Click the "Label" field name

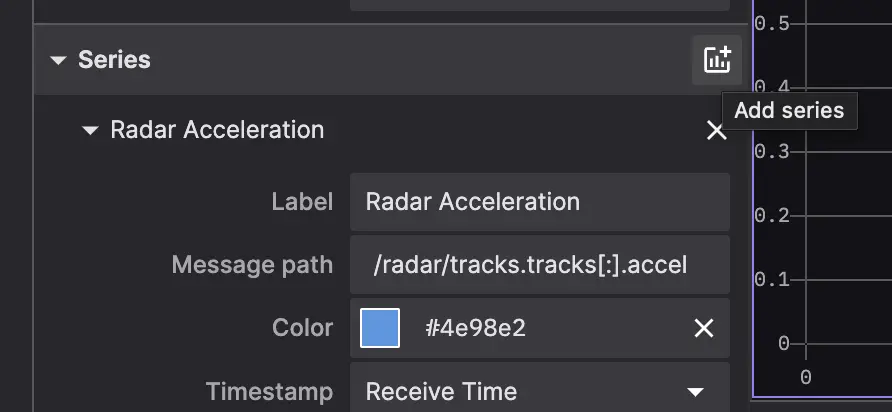click(x=302, y=201)
